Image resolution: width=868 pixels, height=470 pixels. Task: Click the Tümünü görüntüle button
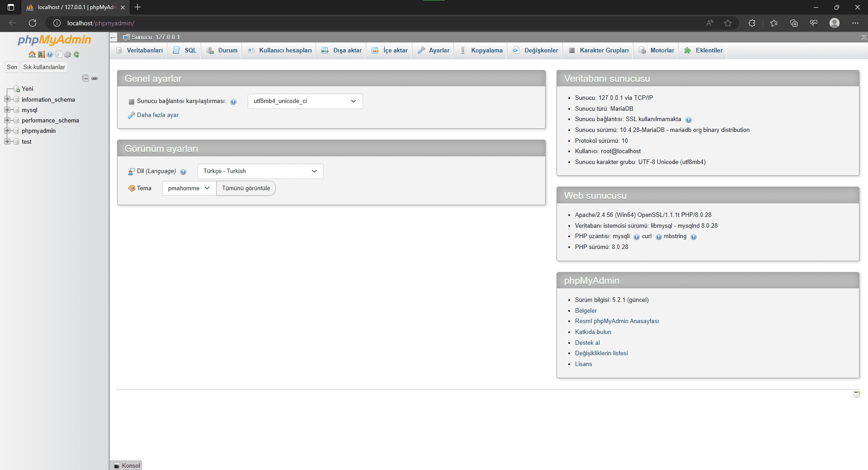(245, 188)
